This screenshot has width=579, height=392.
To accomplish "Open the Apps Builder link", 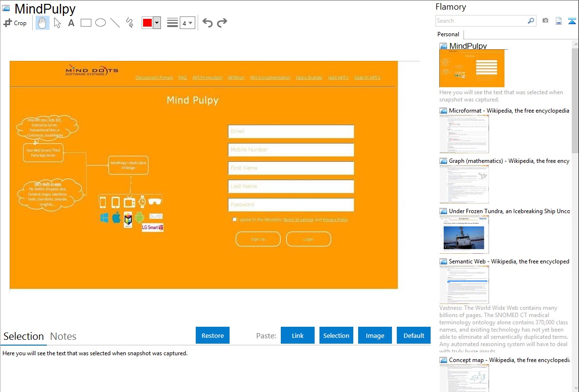I will tap(309, 78).
